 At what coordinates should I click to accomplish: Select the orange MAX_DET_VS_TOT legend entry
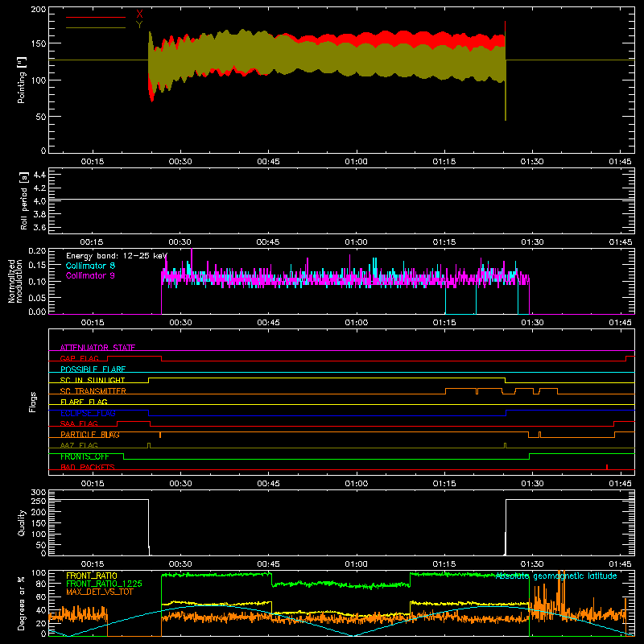point(100,592)
